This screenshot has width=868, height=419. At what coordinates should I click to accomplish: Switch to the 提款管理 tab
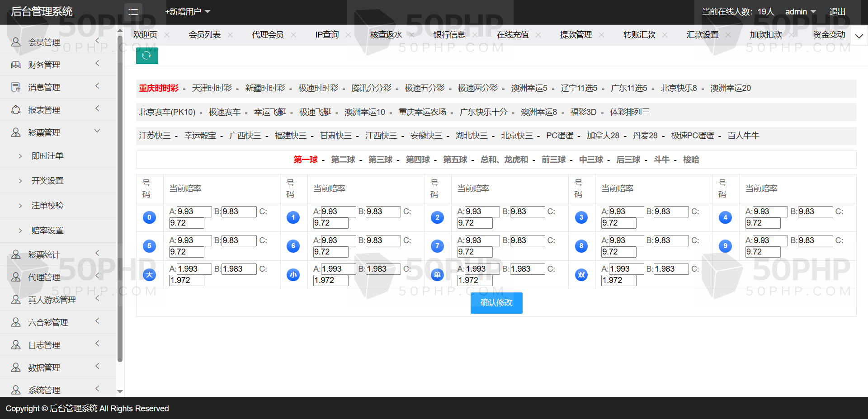(x=576, y=35)
